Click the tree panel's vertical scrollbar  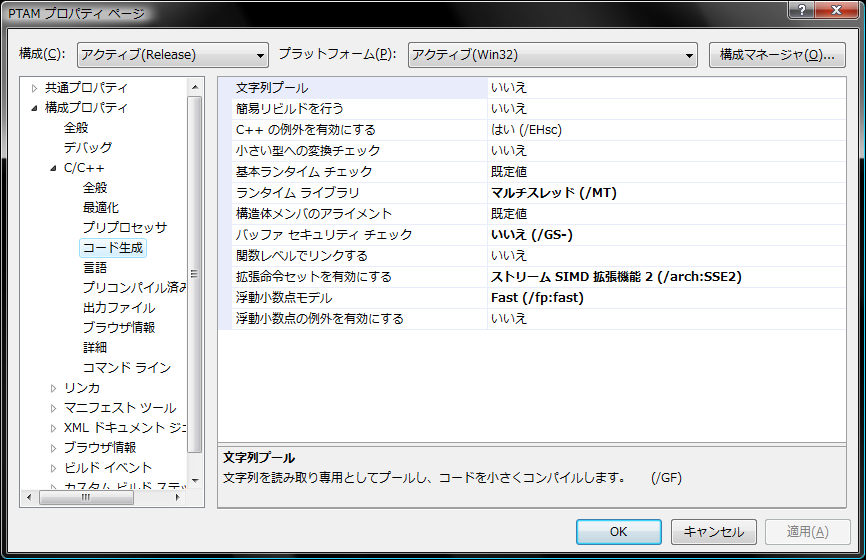[196, 280]
